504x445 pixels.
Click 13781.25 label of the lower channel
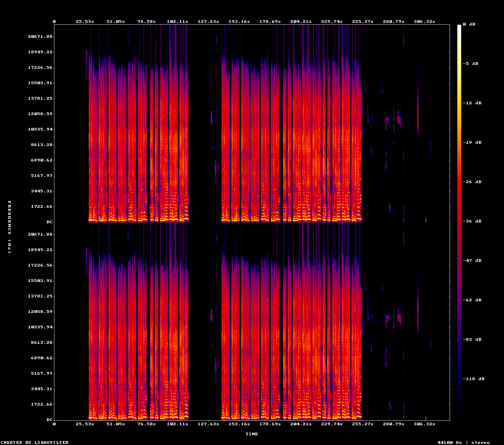[x=40, y=296]
